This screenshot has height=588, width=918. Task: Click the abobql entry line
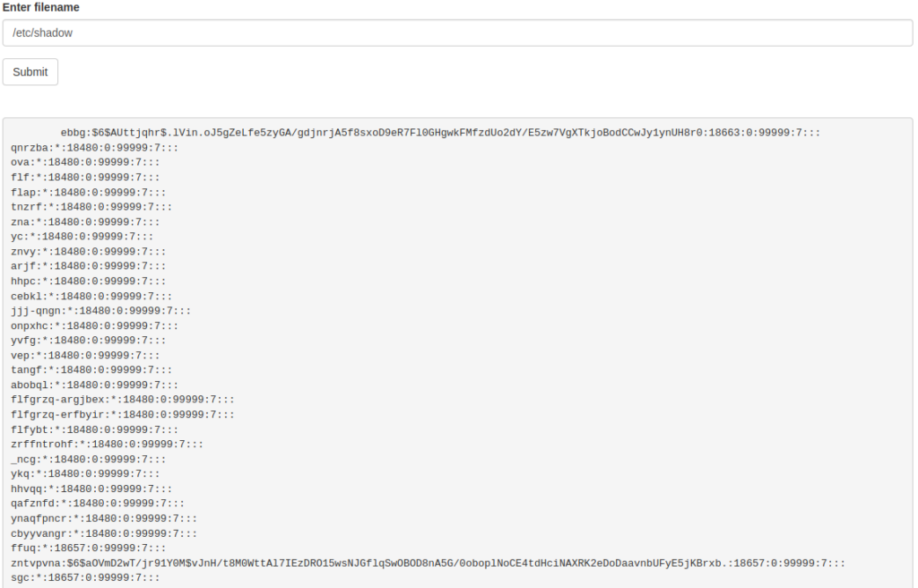[94, 385]
